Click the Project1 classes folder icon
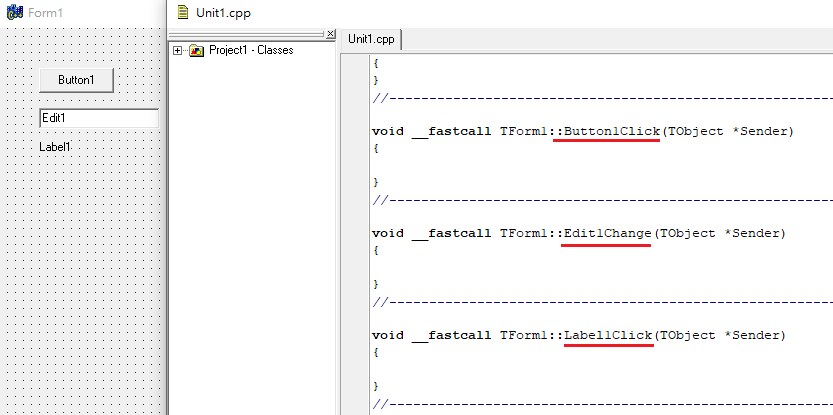This screenshot has width=833, height=415. pos(197,50)
